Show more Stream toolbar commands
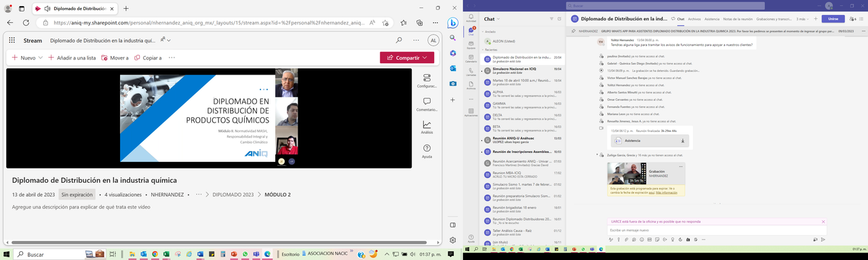Screen dimensions: 868x260 171,58
